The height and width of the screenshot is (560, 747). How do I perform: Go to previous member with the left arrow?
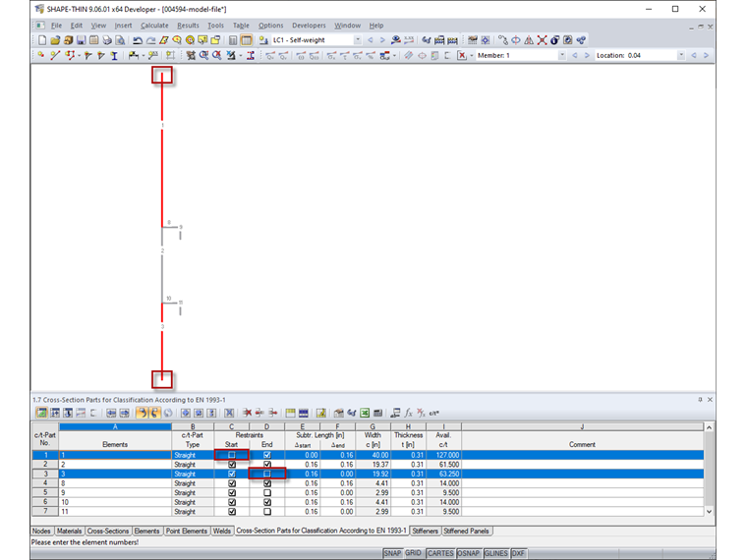[575, 56]
